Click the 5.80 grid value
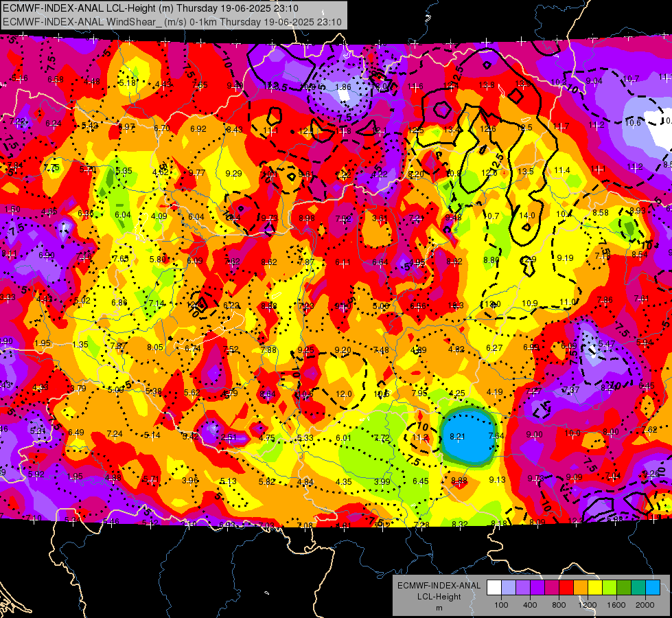This screenshot has width=672, height=618. [x=157, y=259]
